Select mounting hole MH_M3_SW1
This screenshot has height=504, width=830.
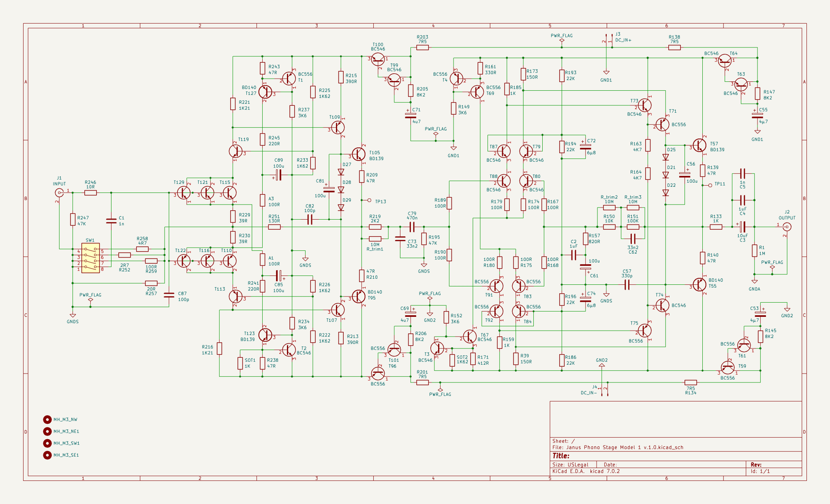click(47, 443)
